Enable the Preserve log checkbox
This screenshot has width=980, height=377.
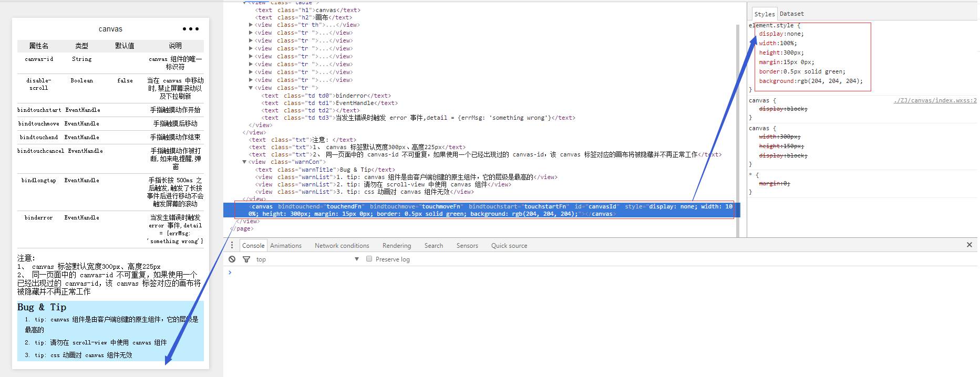[369, 259]
